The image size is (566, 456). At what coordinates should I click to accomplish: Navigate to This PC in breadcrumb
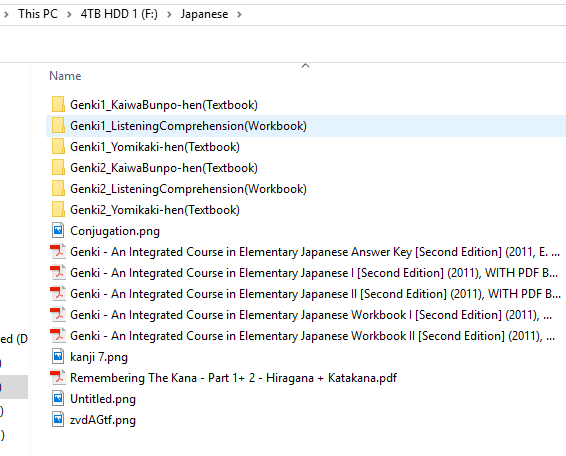pyautogui.click(x=38, y=14)
